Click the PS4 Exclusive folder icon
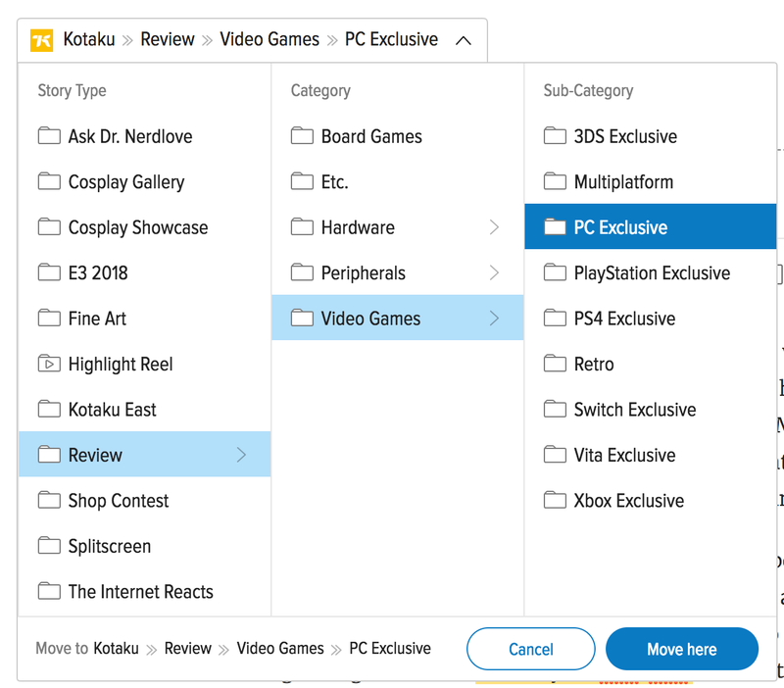784x688 pixels. pos(555,318)
